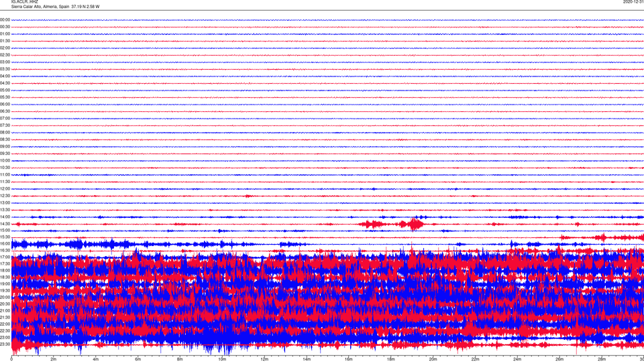Choose the 05:00 row label
644x362 pixels.
pyautogui.click(x=5, y=90)
